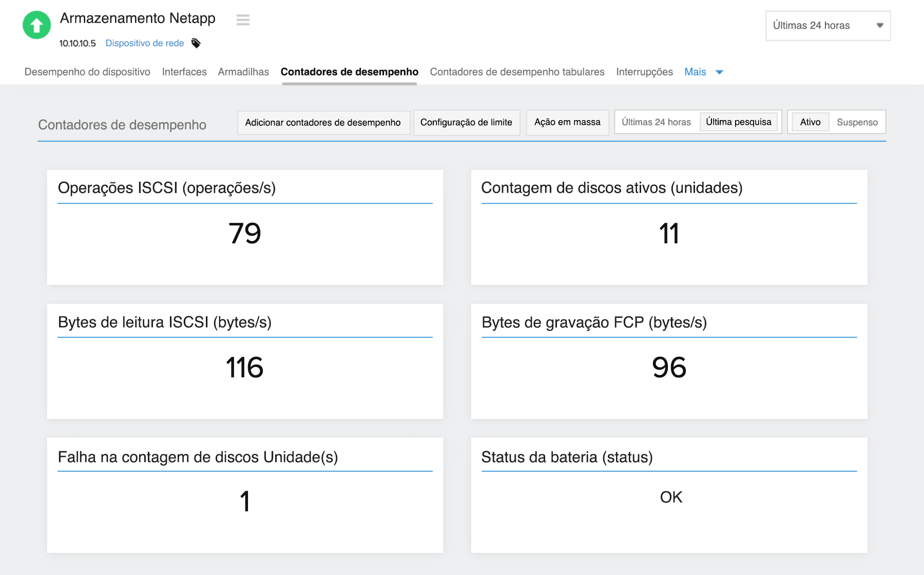924x575 pixels.
Task: Expand the Mais navigation menu
Action: click(704, 72)
